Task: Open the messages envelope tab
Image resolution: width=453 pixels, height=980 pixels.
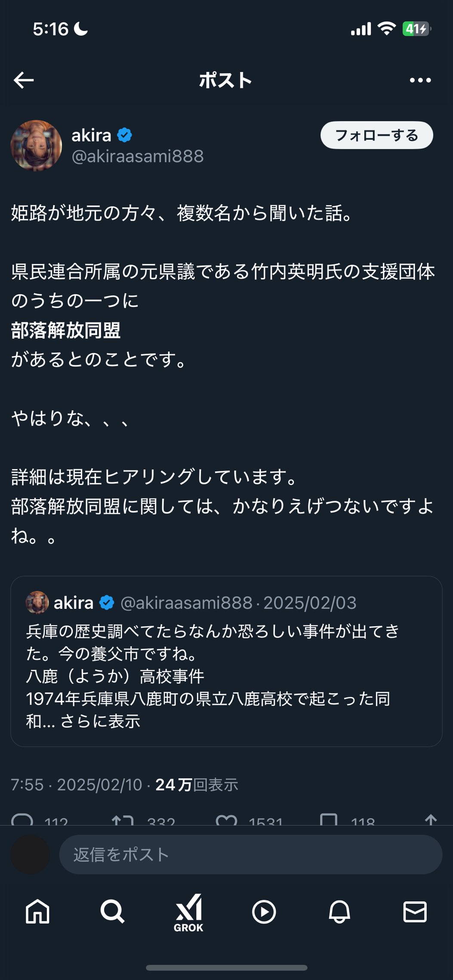Action: coord(415,912)
